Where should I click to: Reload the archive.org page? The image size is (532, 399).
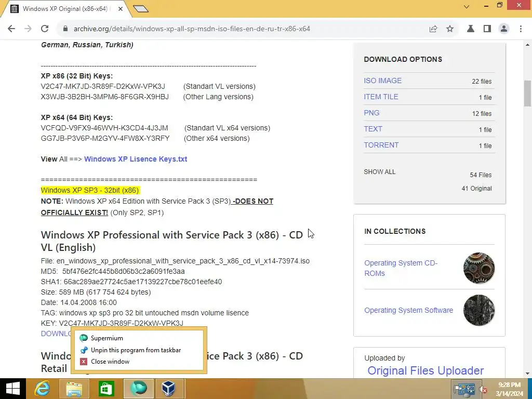click(x=45, y=29)
